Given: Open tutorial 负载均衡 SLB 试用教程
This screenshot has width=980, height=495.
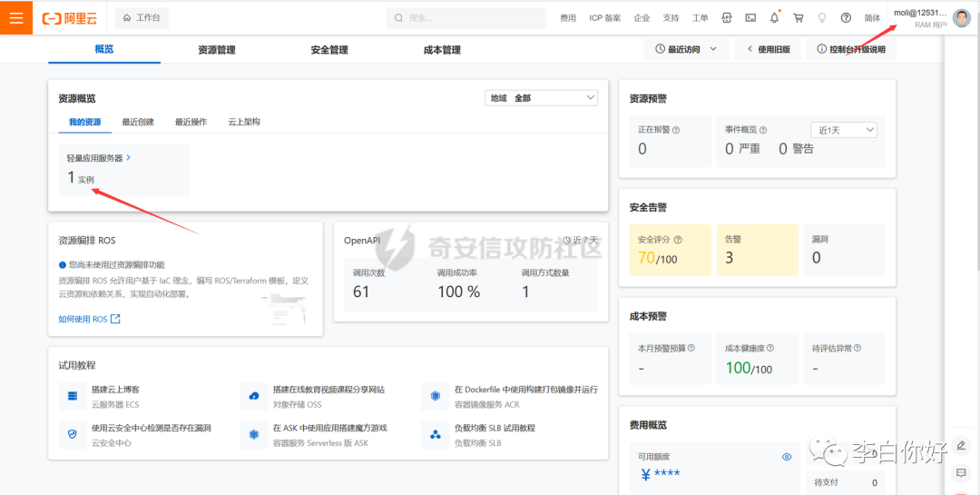Looking at the screenshot, I should click(x=495, y=428).
